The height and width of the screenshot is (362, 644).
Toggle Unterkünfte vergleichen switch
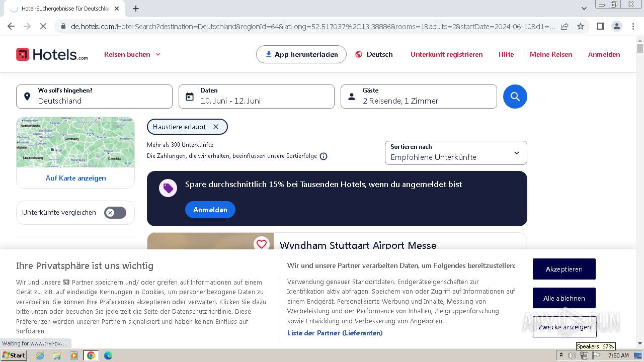115,213
